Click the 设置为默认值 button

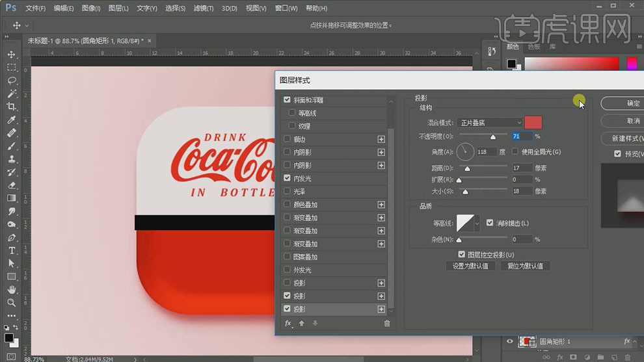[x=470, y=266]
